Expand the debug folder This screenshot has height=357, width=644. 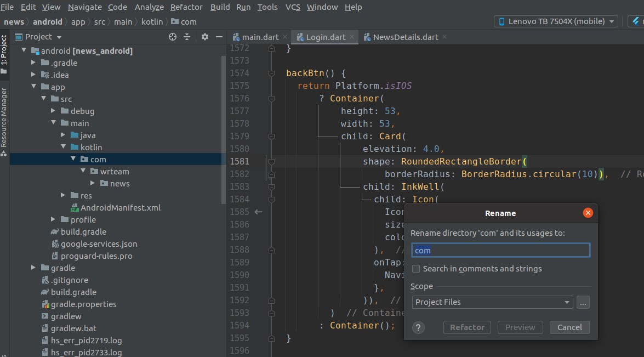(x=53, y=111)
